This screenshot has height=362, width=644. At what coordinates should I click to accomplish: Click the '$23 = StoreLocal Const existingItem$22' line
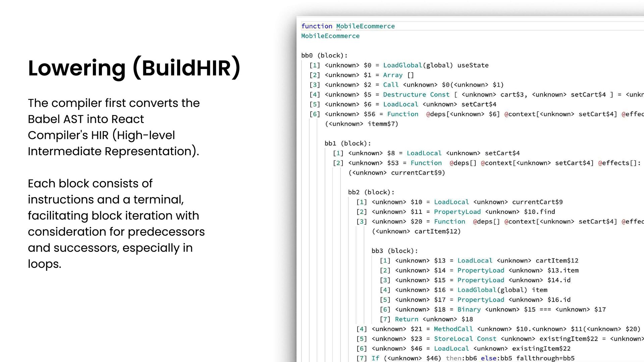point(500,339)
